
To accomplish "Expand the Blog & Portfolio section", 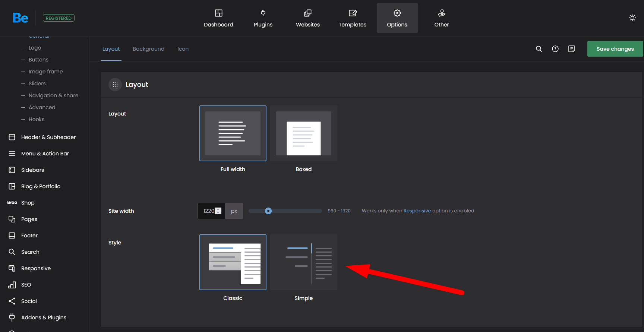I will (41, 186).
